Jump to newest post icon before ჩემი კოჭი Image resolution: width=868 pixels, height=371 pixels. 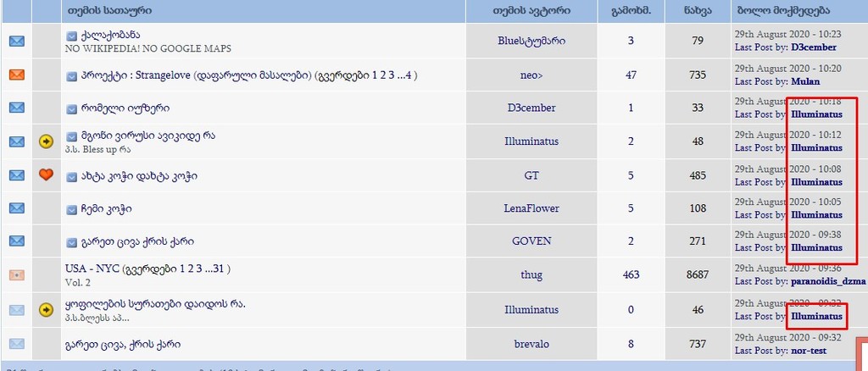point(71,209)
